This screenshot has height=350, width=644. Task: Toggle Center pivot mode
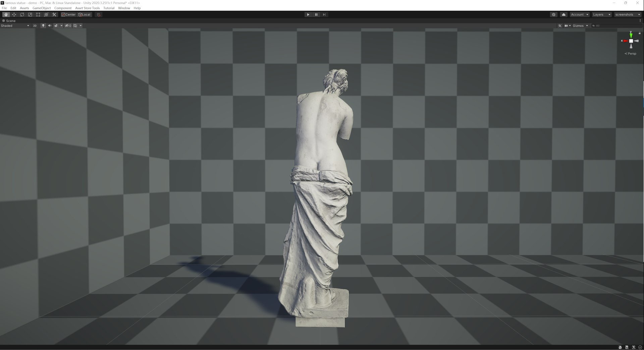click(x=69, y=14)
